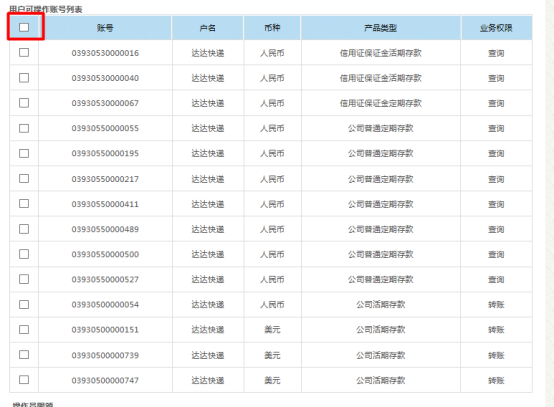Tick checkbox next to account 03930550000217
The height and width of the screenshot is (407, 554).
24,178
